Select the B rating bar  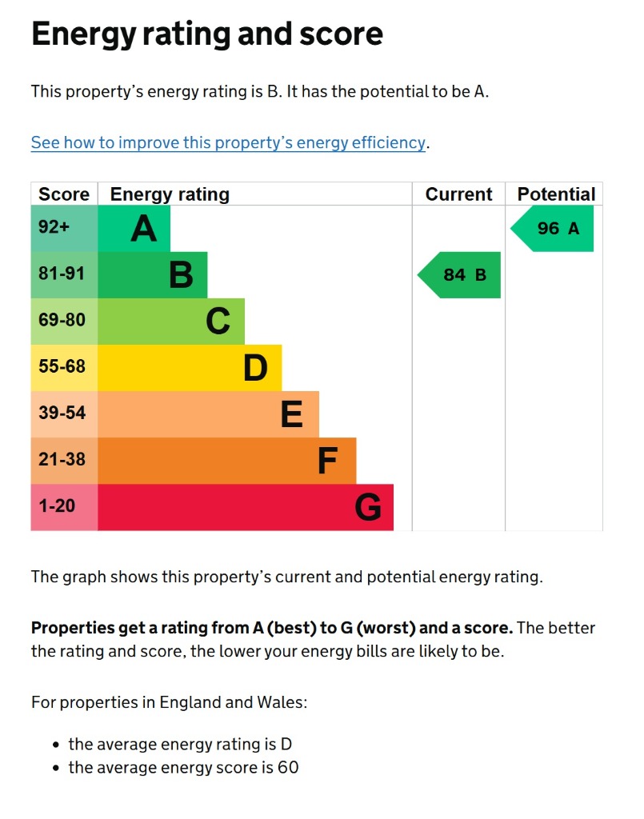(x=153, y=275)
